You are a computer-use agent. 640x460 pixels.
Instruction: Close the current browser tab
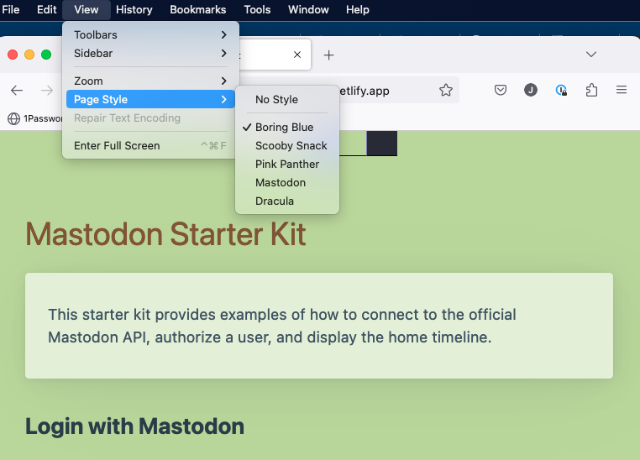(297, 55)
